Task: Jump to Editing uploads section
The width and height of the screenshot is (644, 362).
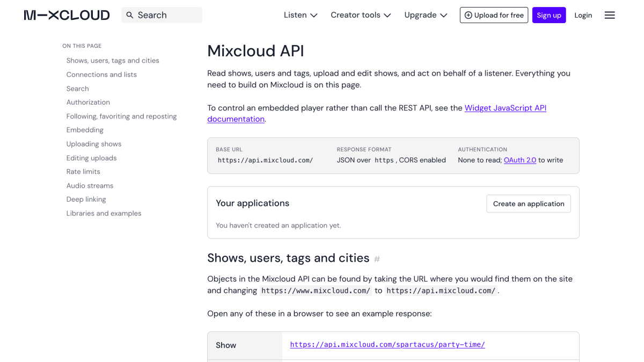Action: (x=91, y=158)
